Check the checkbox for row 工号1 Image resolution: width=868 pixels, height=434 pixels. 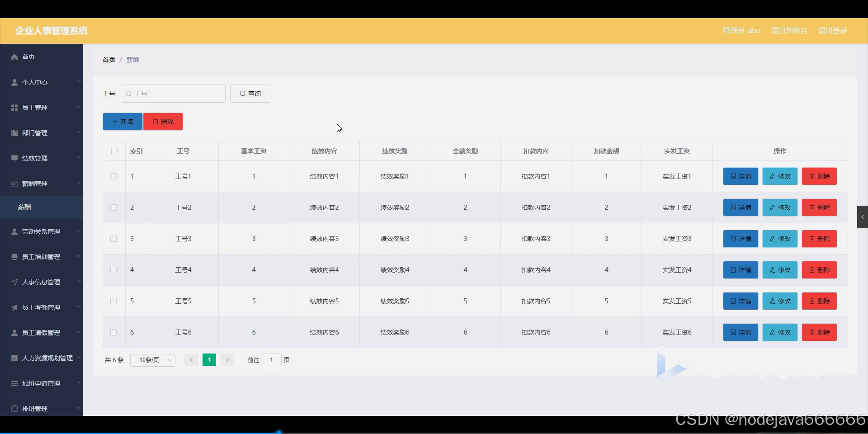pos(113,176)
